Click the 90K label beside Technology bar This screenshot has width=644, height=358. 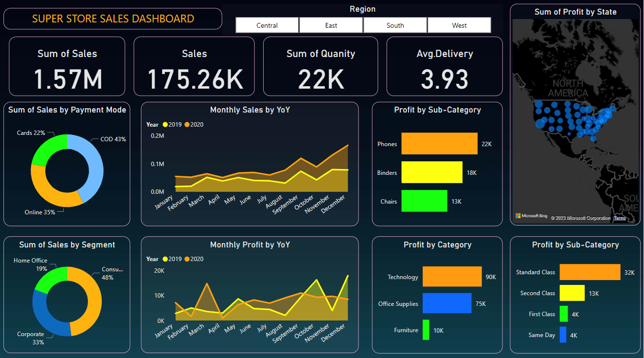491,277
